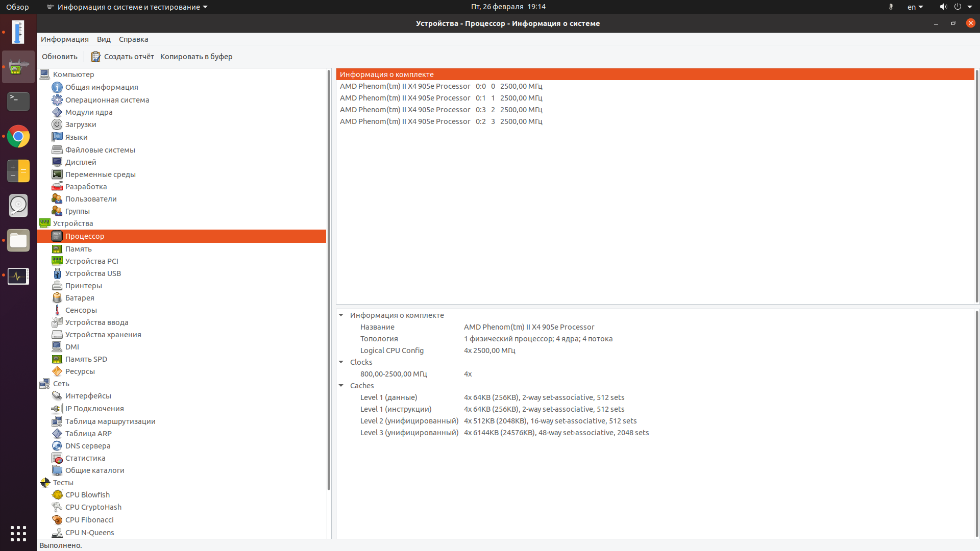Open the DNS servers globe icon
980x551 pixels.
point(57,446)
